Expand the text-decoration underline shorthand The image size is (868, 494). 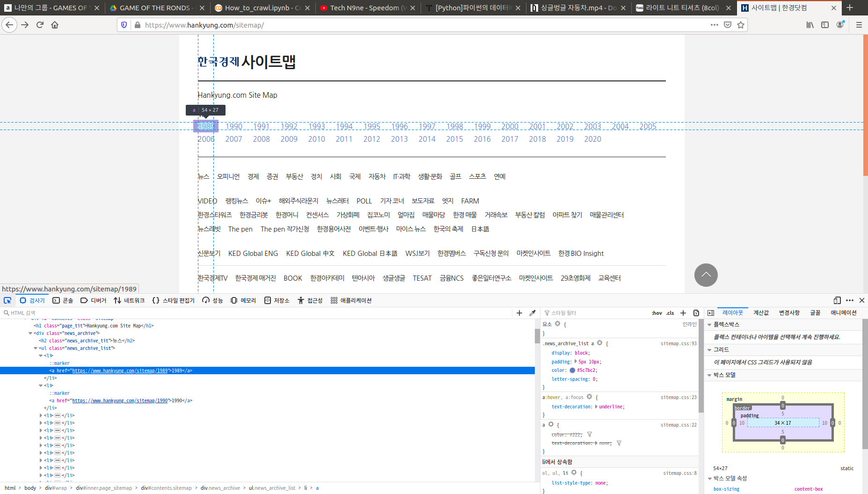pyautogui.click(x=596, y=407)
